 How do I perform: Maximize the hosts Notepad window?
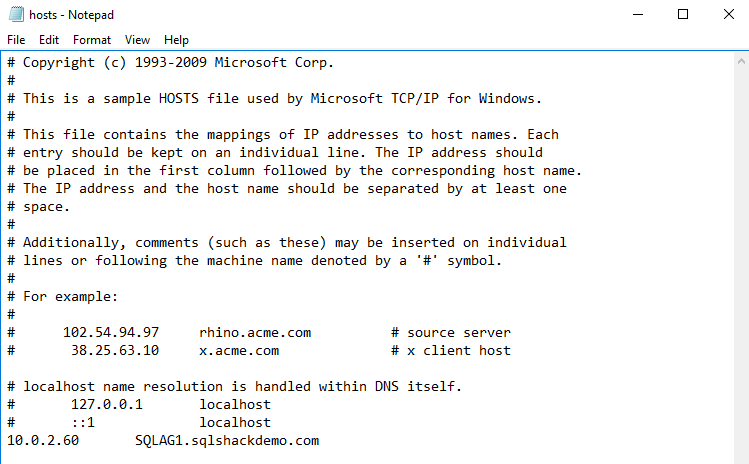(x=683, y=15)
